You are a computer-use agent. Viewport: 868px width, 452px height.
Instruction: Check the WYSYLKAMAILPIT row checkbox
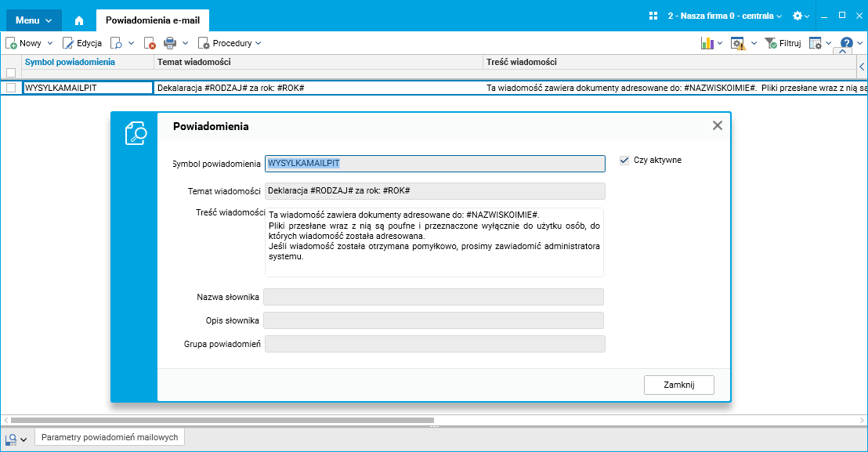(11, 88)
